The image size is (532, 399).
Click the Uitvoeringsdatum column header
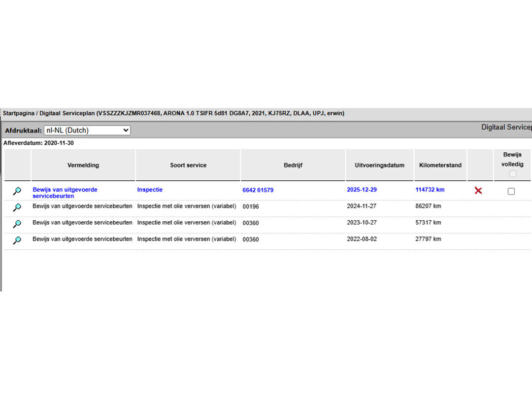click(x=379, y=166)
